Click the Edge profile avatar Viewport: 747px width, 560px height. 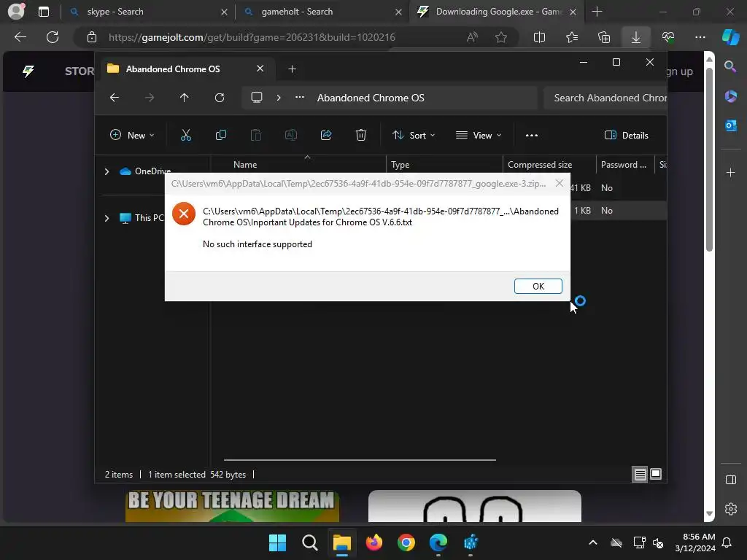[17, 11]
